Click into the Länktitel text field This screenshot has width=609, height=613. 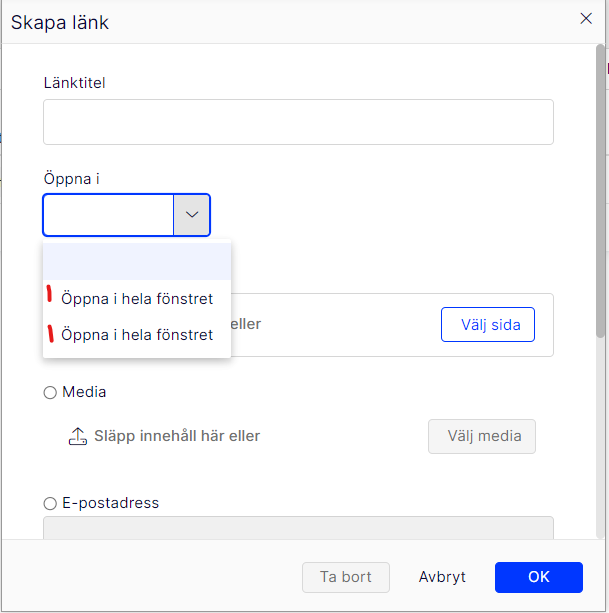298,122
